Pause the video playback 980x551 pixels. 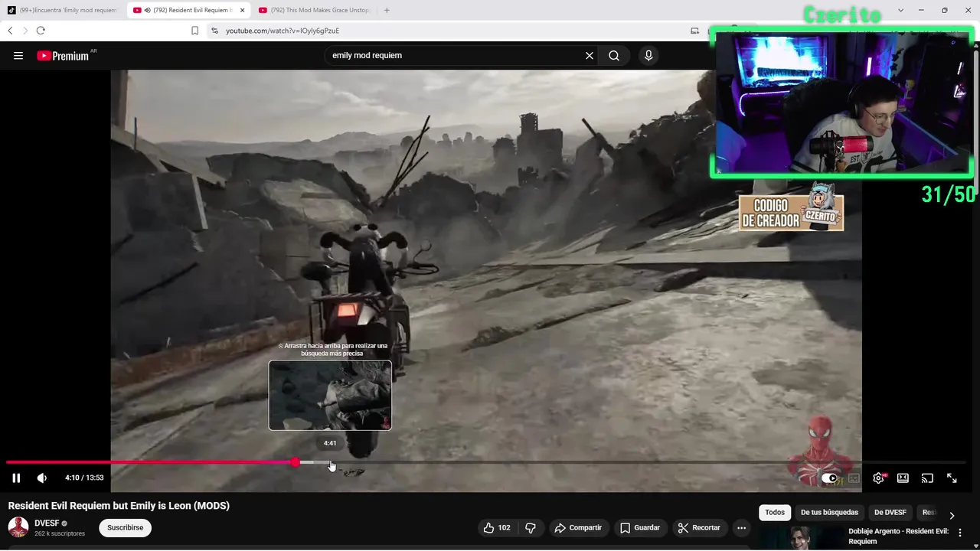coord(16,478)
